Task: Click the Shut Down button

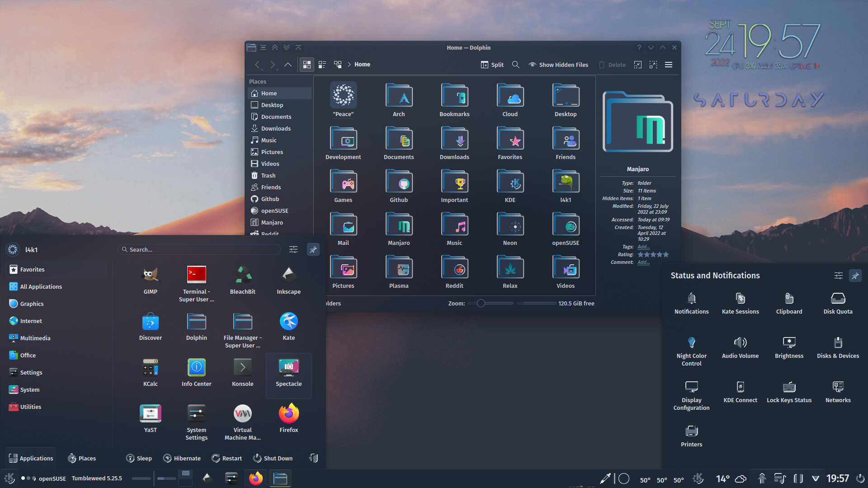Action: pyautogui.click(x=273, y=458)
